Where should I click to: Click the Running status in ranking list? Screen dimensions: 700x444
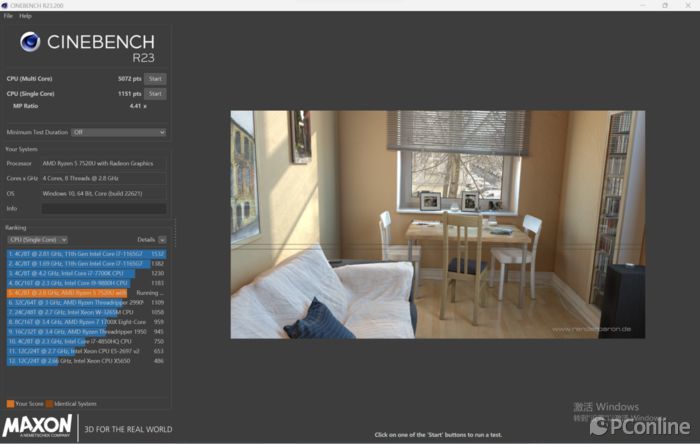pos(150,293)
